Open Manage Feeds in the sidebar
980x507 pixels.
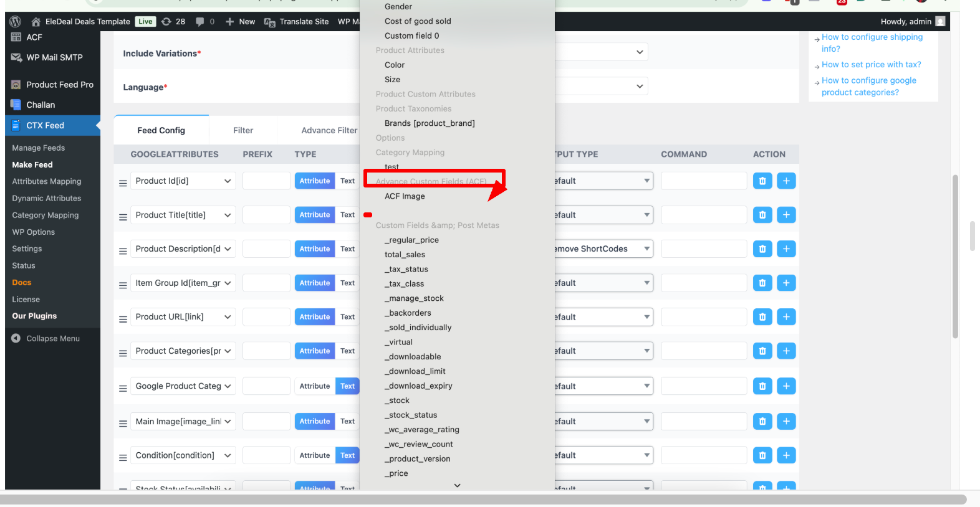point(39,148)
